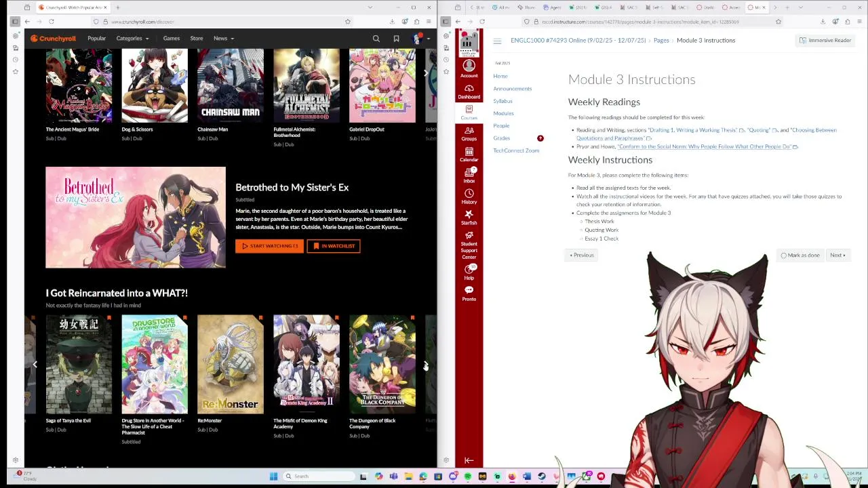Click START WATCHING E1 button
The image size is (868, 488).
click(x=270, y=246)
